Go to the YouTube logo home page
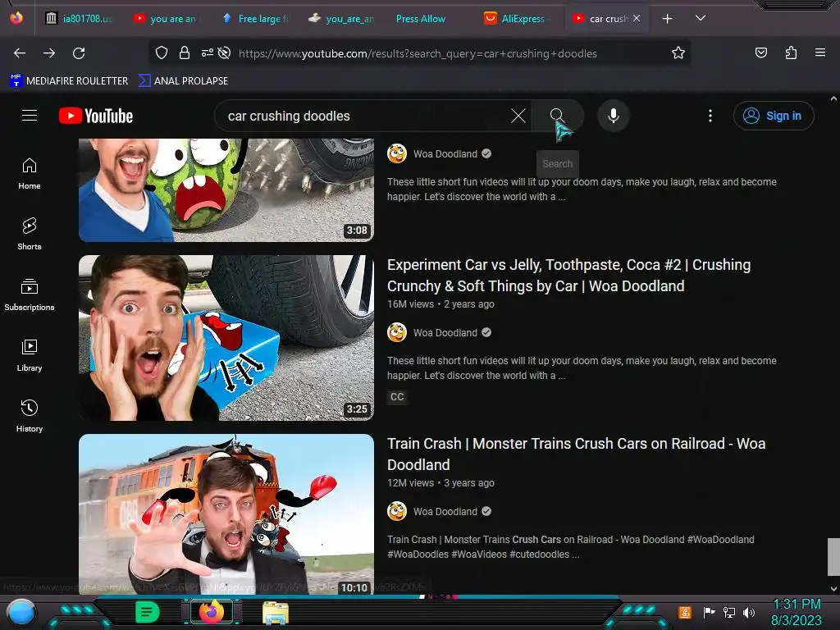Screen dimensions: 840x630 coord(96,116)
